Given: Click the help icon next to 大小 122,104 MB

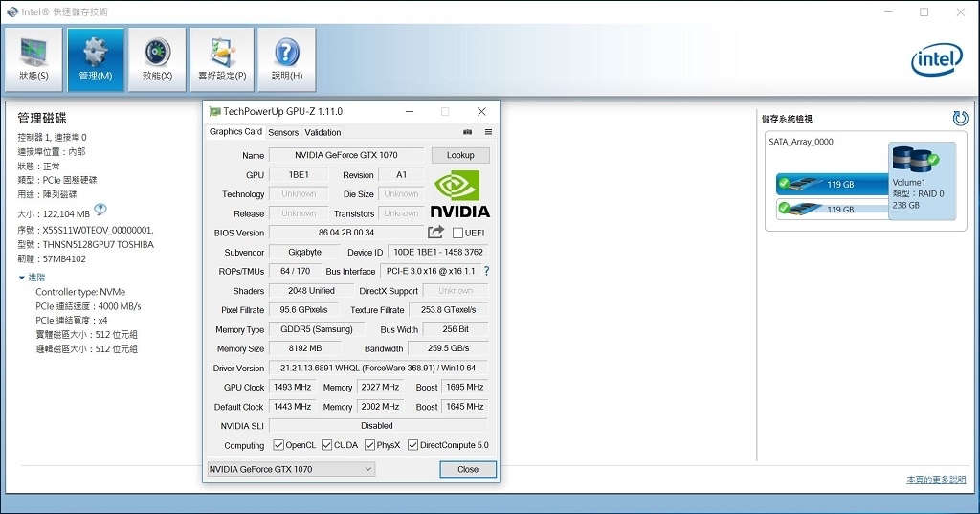Looking at the screenshot, I should coord(100,209).
